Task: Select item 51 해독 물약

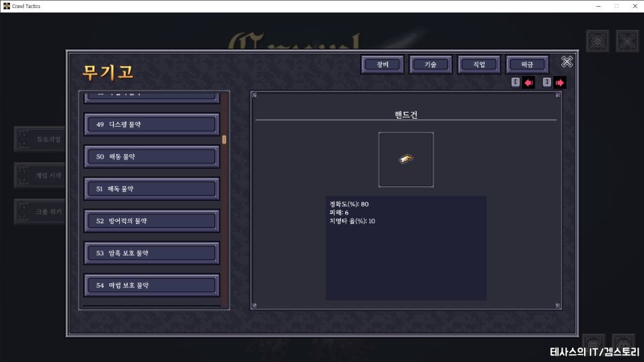Action: [x=151, y=189]
